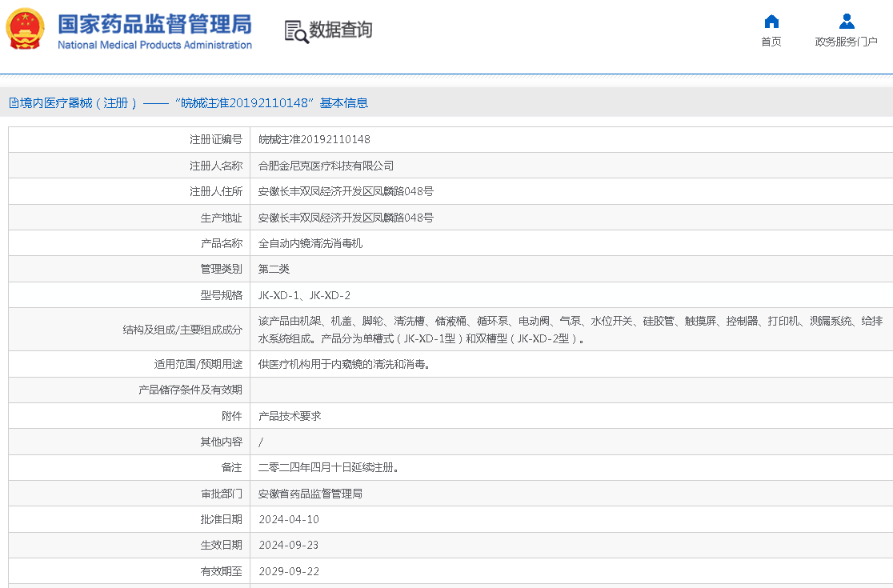Click the 数据查询 heading text
Viewport: 893px width, 588px height.
click(x=341, y=30)
